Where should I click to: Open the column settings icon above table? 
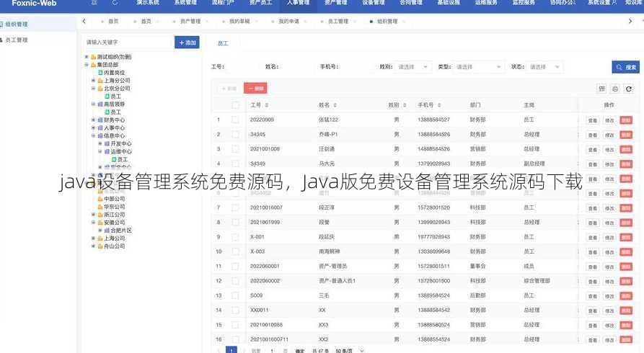click(601, 89)
